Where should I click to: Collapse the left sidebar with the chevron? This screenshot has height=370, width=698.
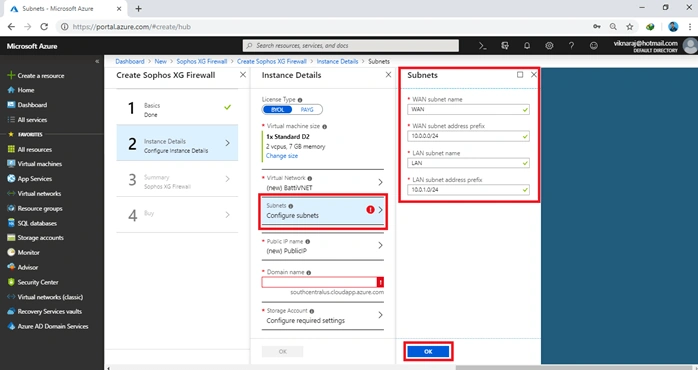pyautogui.click(x=97, y=61)
